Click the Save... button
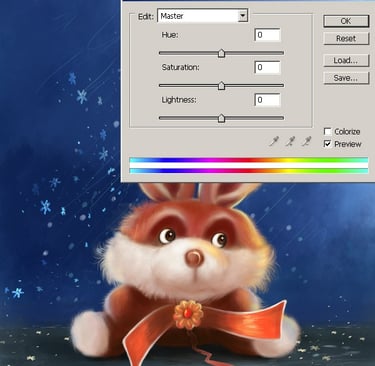375x366 pixels. tap(346, 78)
